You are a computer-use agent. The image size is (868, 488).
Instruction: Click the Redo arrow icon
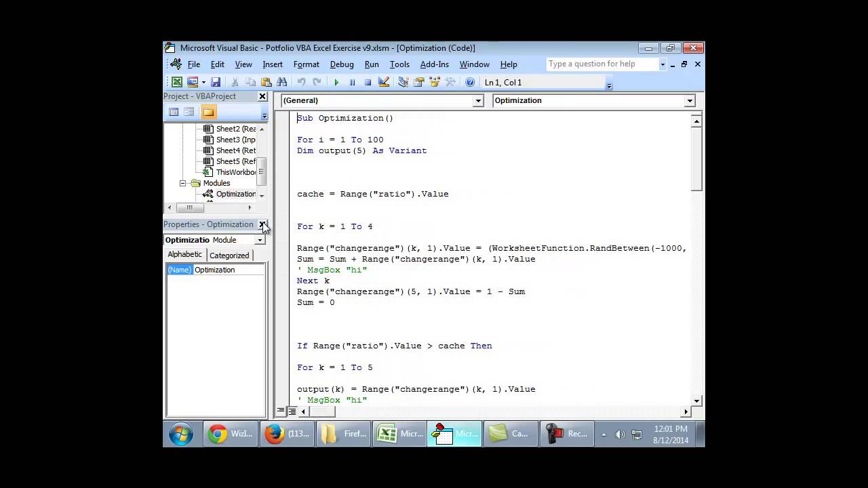click(317, 82)
